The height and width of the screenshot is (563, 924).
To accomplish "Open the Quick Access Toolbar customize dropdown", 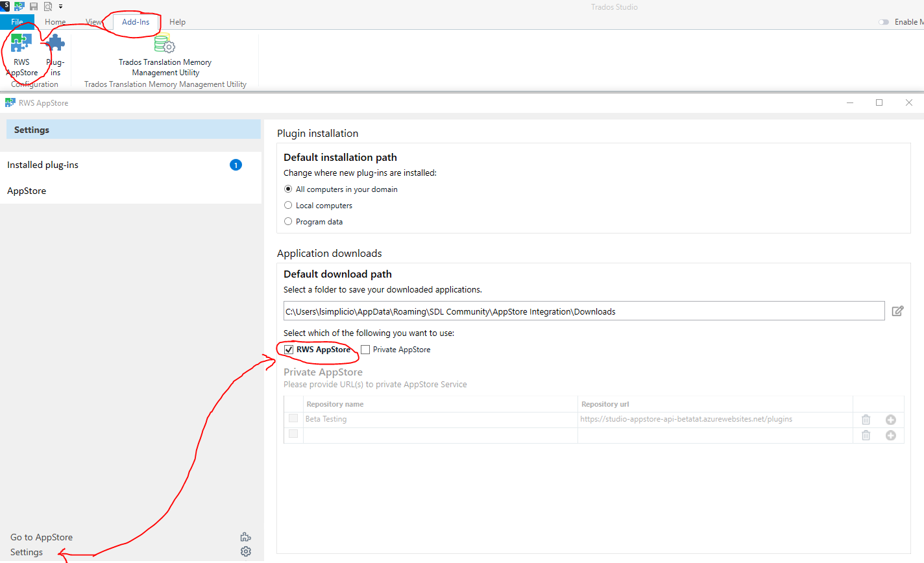I will [x=60, y=6].
